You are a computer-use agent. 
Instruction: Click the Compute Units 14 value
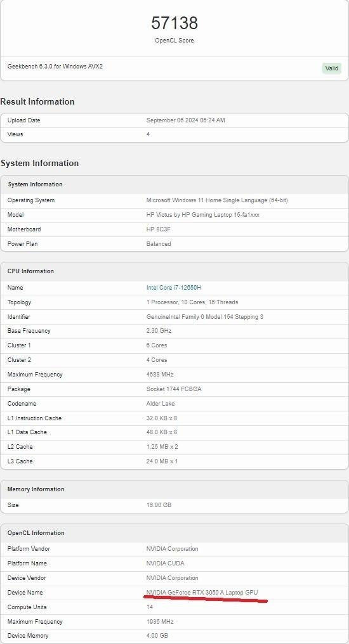[x=149, y=607]
